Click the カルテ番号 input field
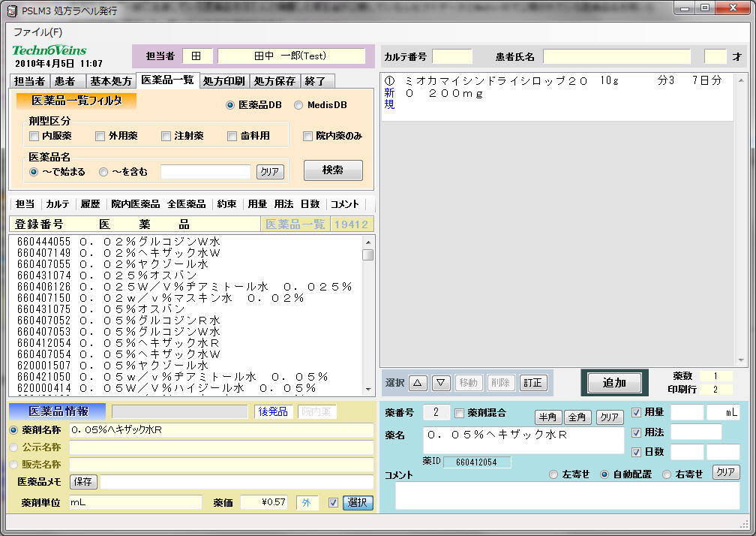 pos(452,57)
